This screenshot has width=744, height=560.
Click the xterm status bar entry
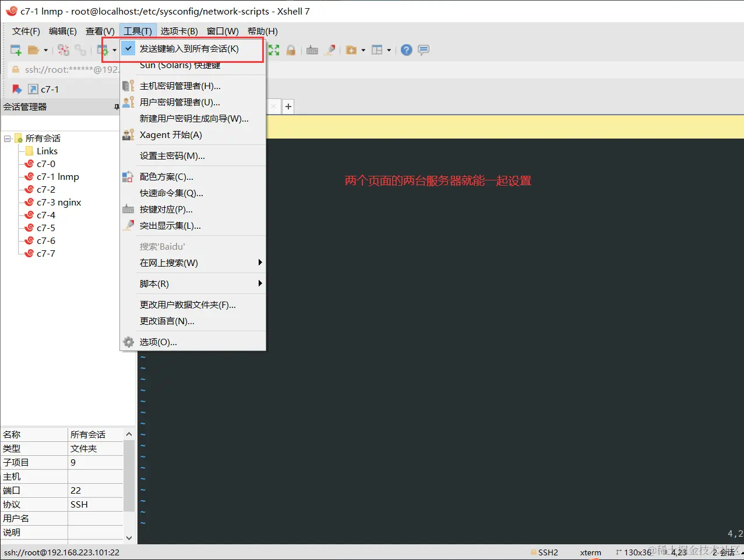(x=591, y=552)
